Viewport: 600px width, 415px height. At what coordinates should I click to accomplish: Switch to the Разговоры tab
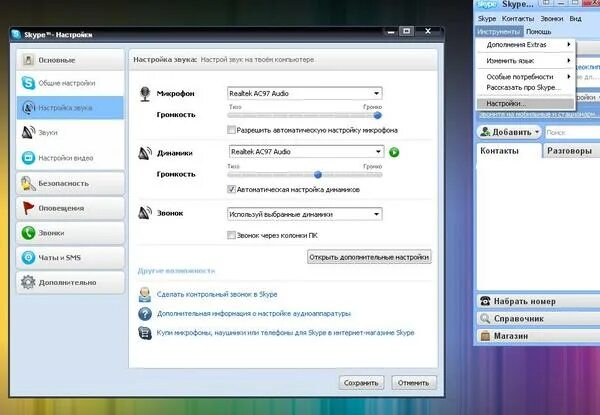572,151
